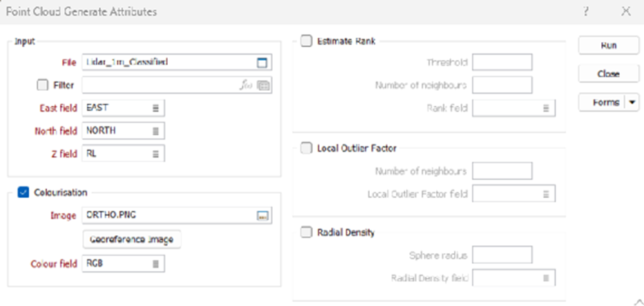Click the File input containing Lidar_1m_Classified
Screen dimensions: 644x306
[x=168, y=63]
